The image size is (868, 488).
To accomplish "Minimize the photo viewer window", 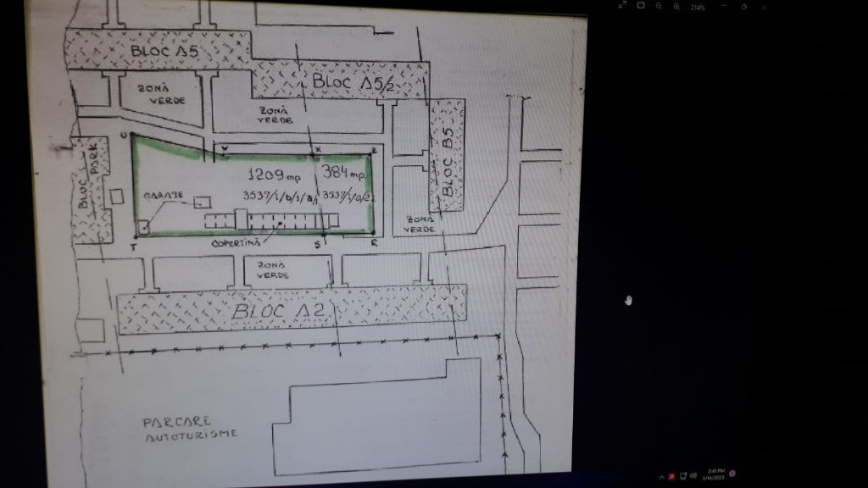I will (x=723, y=6).
